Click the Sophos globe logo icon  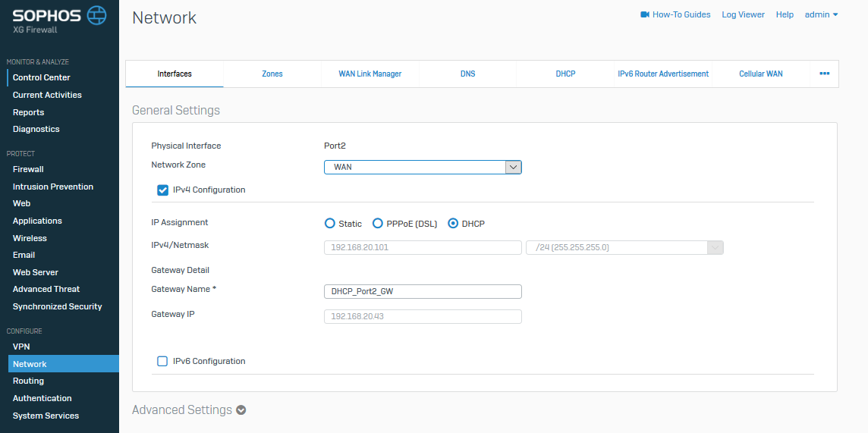tap(96, 14)
